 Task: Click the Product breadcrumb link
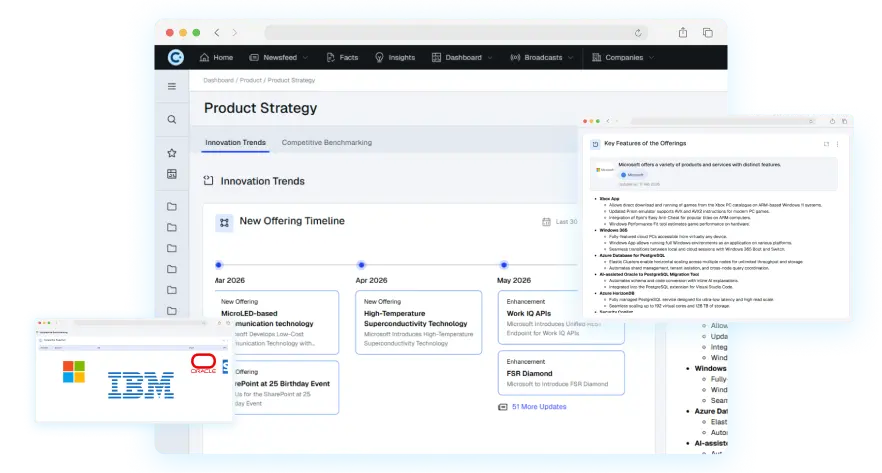click(x=250, y=80)
